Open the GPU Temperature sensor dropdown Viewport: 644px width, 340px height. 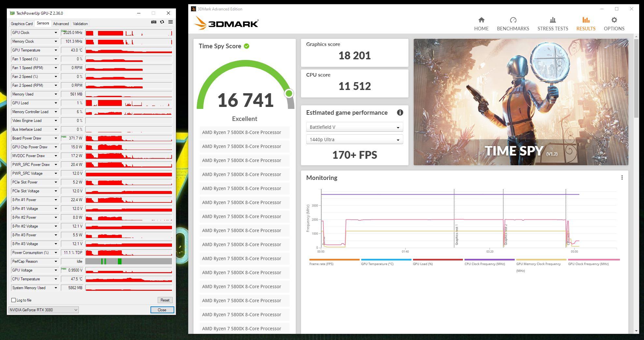[56, 50]
